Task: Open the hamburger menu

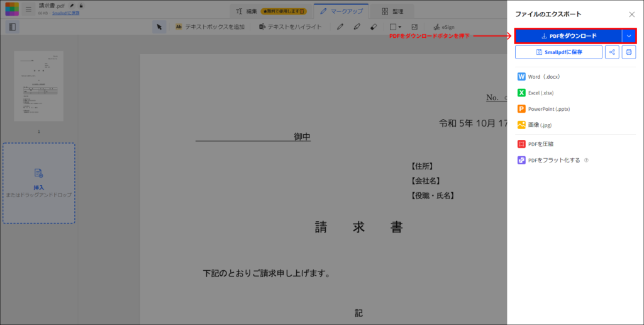Action: 28,9
